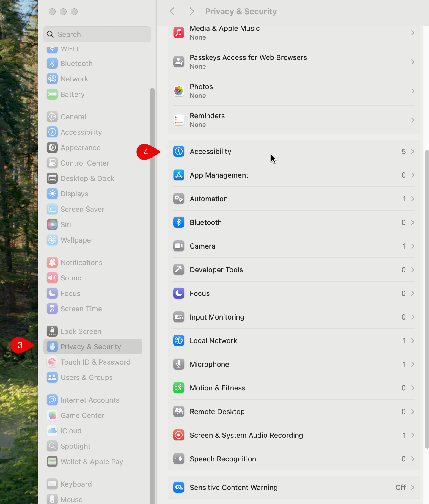The height and width of the screenshot is (504, 429).
Task: Open the Motion & Fitness row label
Action: click(x=218, y=388)
